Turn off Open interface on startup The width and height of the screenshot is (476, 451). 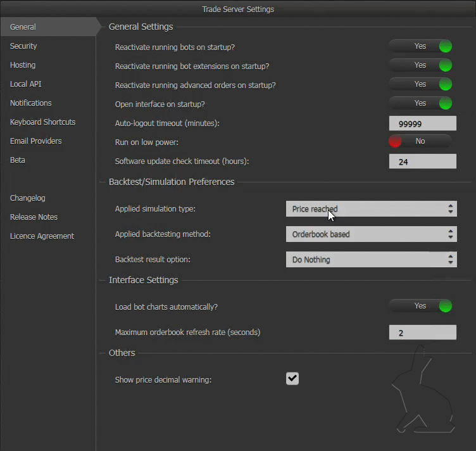[x=421, y=103]
